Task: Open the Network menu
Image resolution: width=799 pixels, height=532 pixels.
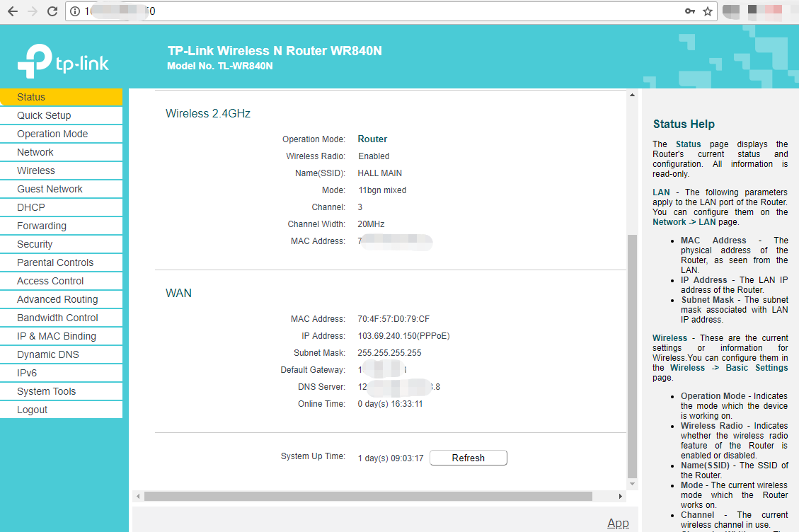Action: (61, 152)
